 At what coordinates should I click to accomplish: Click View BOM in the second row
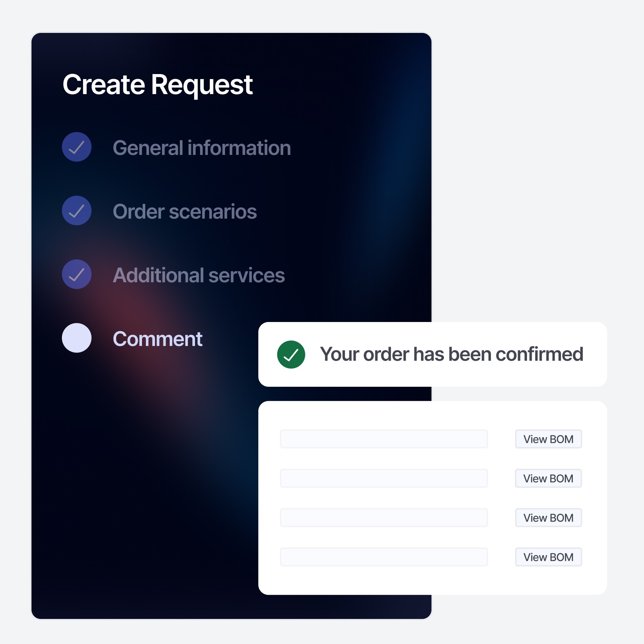548,478
